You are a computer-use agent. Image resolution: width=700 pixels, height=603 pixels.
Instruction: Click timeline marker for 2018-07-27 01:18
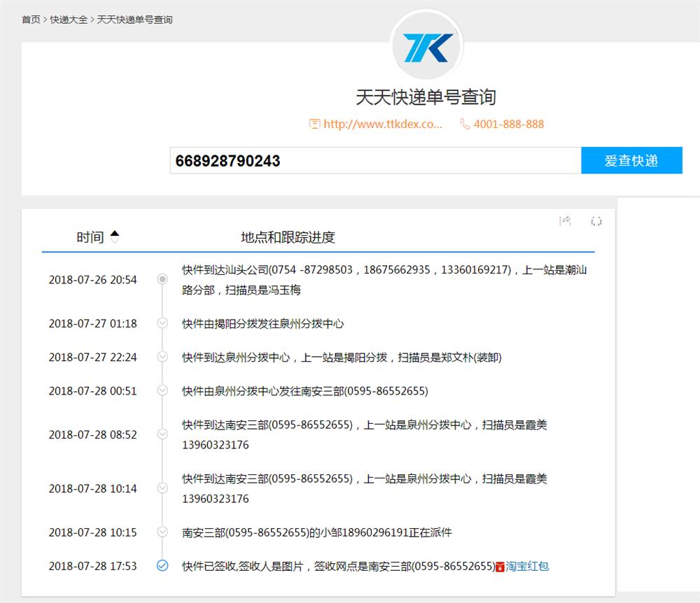(x=162, y=323)
